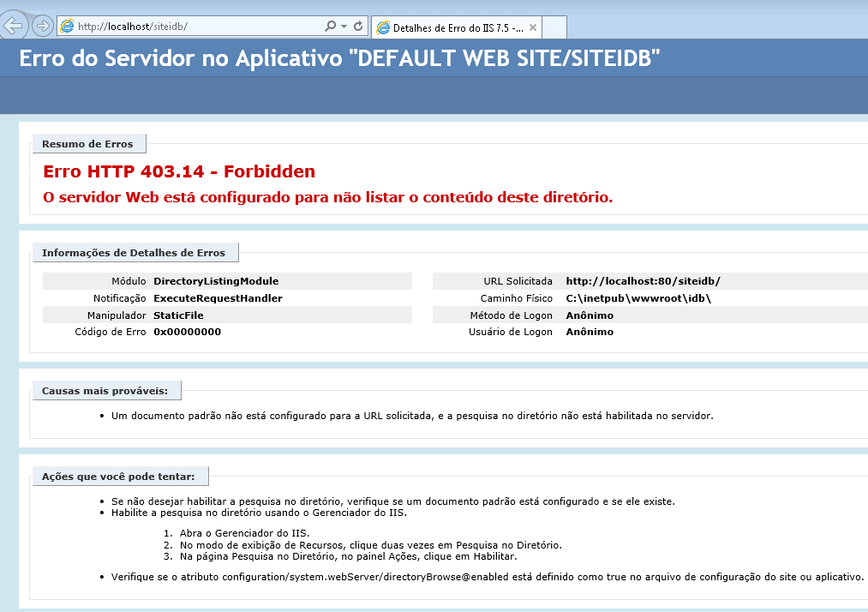
Task: Click the 'Código de Erro' field label
Action: click(111, 332)
